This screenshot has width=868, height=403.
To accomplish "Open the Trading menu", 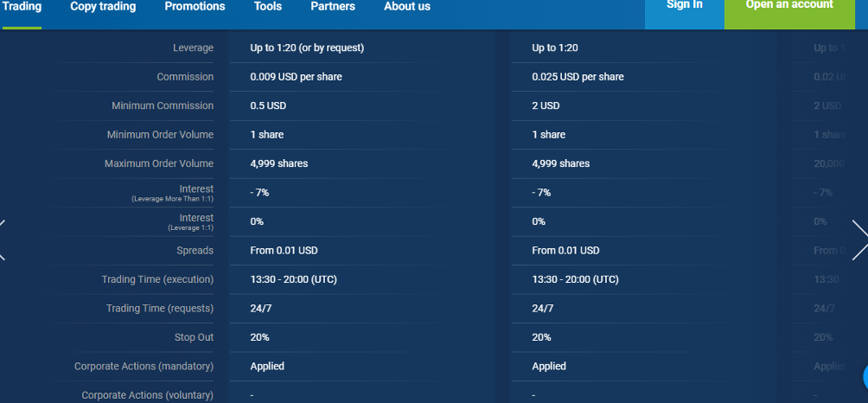I will tap(22, 6).
